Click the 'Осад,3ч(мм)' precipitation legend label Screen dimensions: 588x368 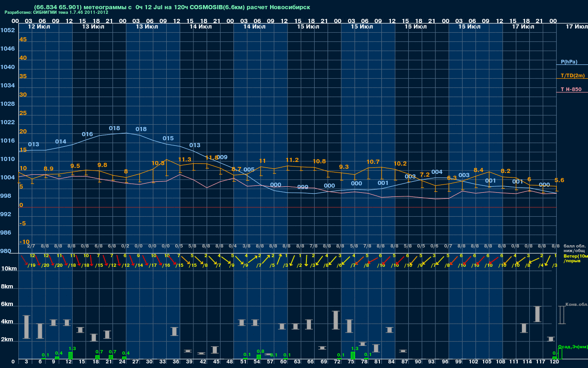[x=573, y=346]
